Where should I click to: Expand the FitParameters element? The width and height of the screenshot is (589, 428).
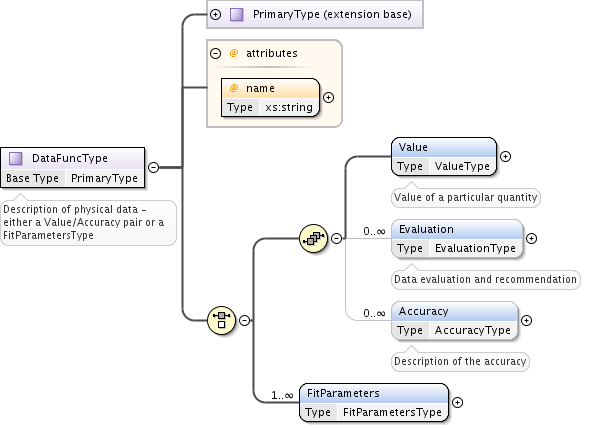pos(457,402)
